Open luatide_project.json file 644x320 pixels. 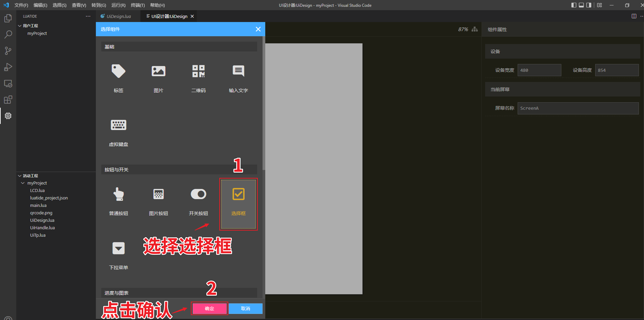coord(49,198)
